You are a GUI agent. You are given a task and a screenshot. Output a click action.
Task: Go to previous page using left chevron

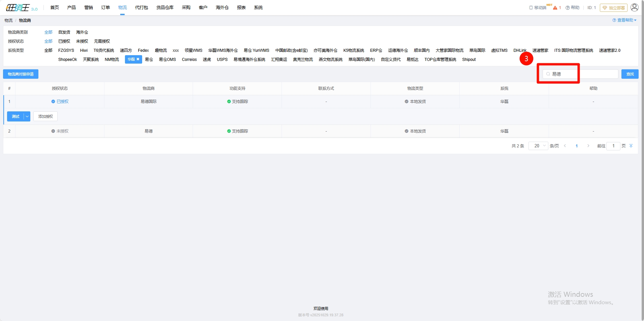click(x=565, y=146)
